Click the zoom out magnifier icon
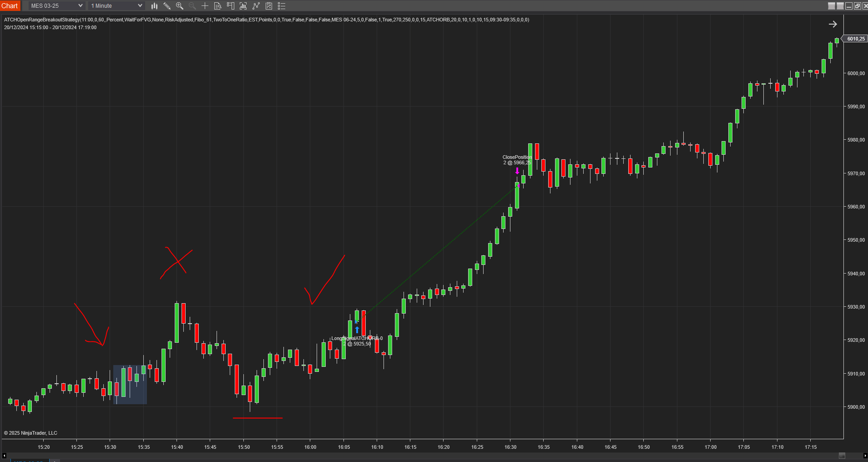The height and width of the screenshot is (462, 868). (x=192, y=6)
